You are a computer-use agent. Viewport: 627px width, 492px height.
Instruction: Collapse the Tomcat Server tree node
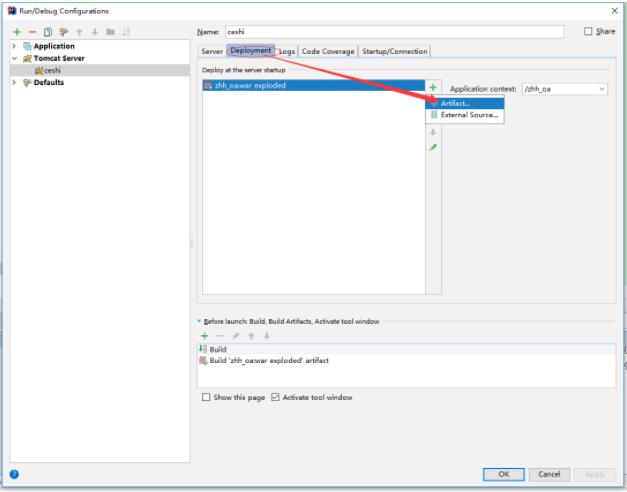pyautogui.click(x=14, y=58)
